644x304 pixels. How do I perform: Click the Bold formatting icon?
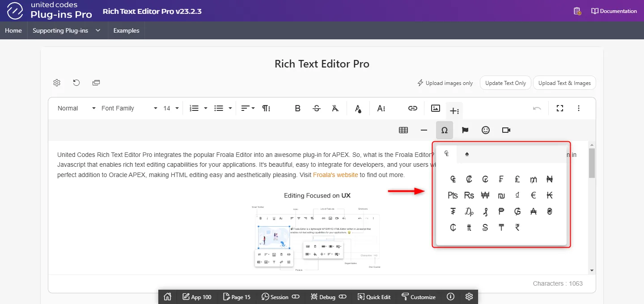tap(297, 108)
